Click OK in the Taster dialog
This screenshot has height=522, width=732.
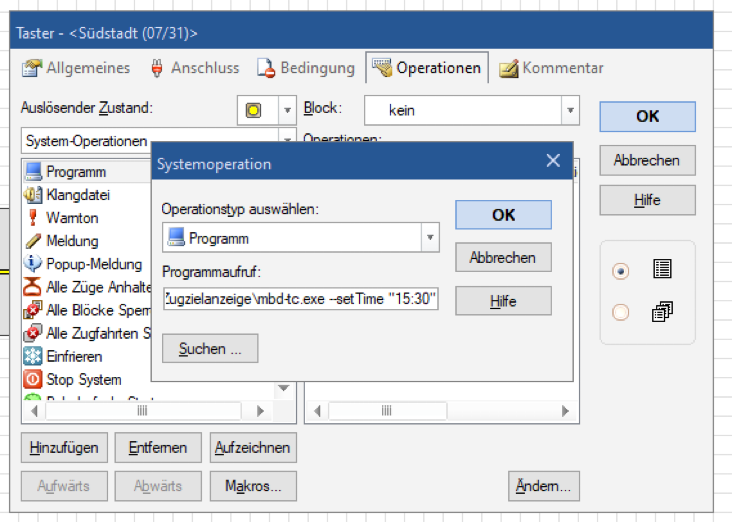coord(648,116)
